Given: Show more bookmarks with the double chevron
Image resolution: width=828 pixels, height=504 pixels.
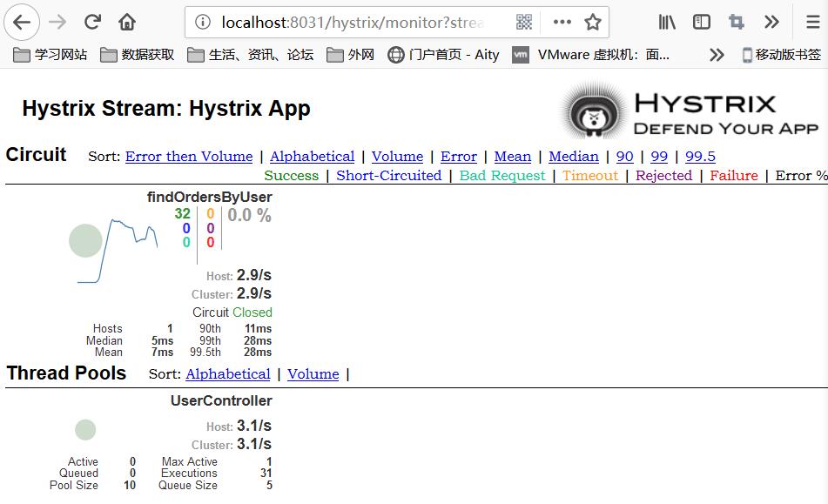Looking at the screenshot, I should tap(716, 55).
